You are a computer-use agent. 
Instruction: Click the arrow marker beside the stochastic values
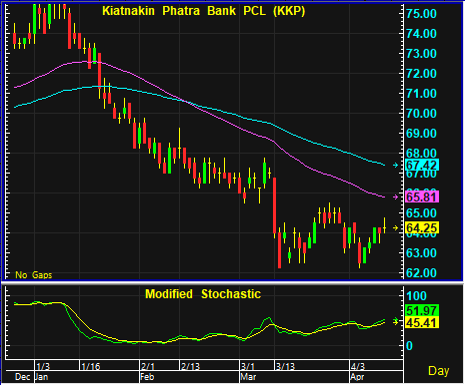point(395,321)
